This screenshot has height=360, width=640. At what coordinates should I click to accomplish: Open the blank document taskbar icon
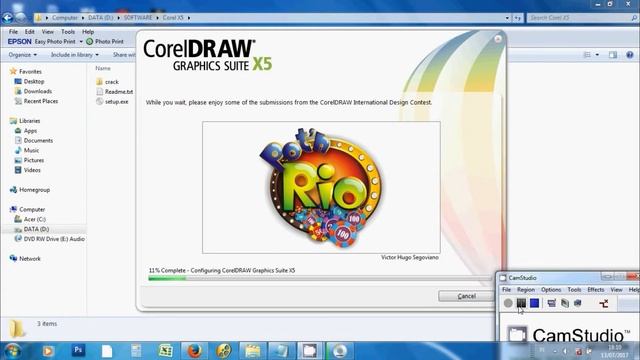tap(107, 351)
